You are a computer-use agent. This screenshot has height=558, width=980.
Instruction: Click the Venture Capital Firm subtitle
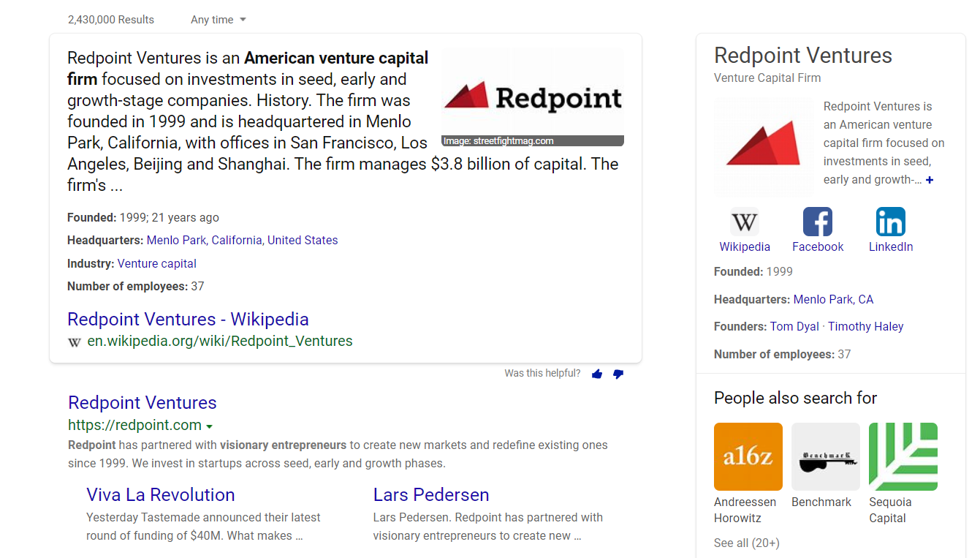tap(767, 78)
